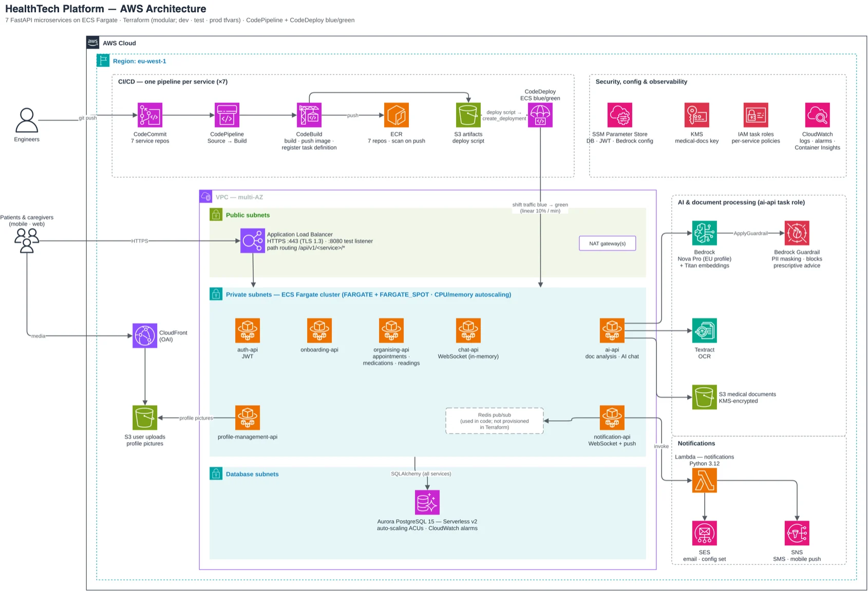Click the S3 user uploads bucket icon
Viewport: 868px width, 591px height.
point(145,418)
